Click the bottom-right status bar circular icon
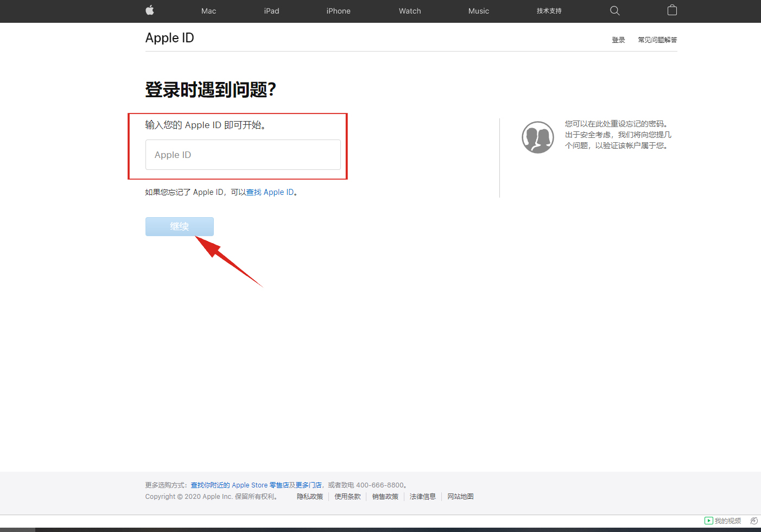 click(x=754, y=521)
